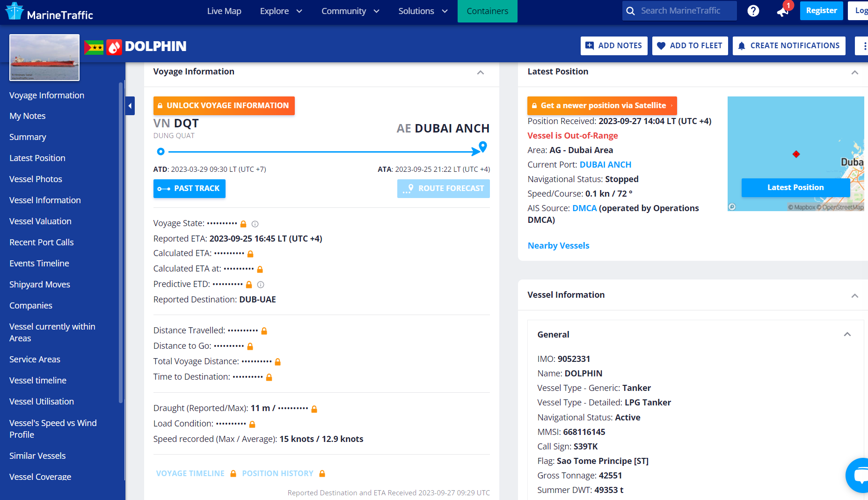This screenshot has height=500, width=868.
Task: Go to Vessel Photos in sidebar
Action: (x=36, y=179)
